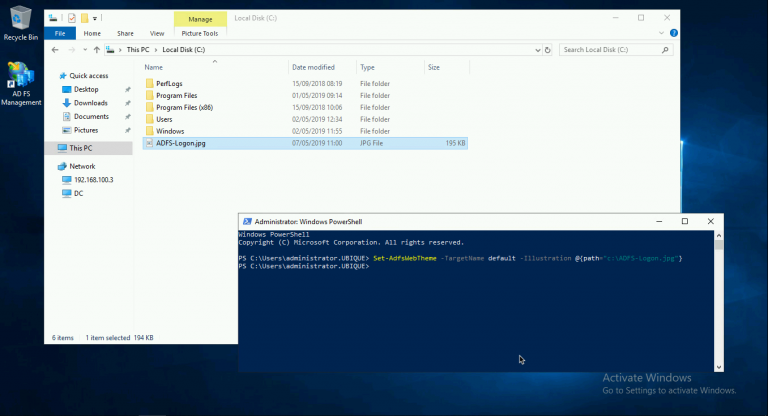Click the Forward navigation arrow
Image resolution: width=768 pixels, height=416 pixels.
[72, 49]
